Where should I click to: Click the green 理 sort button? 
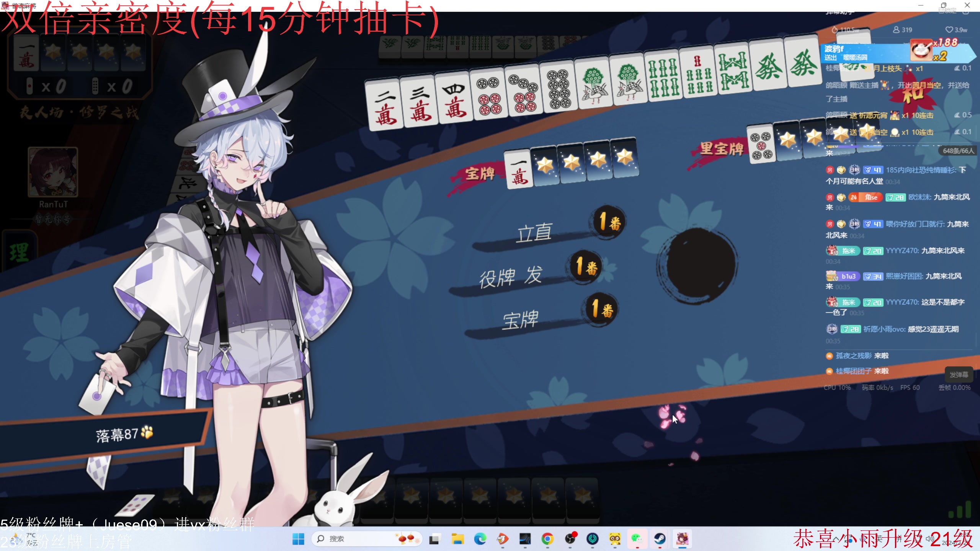pos(19,253)
